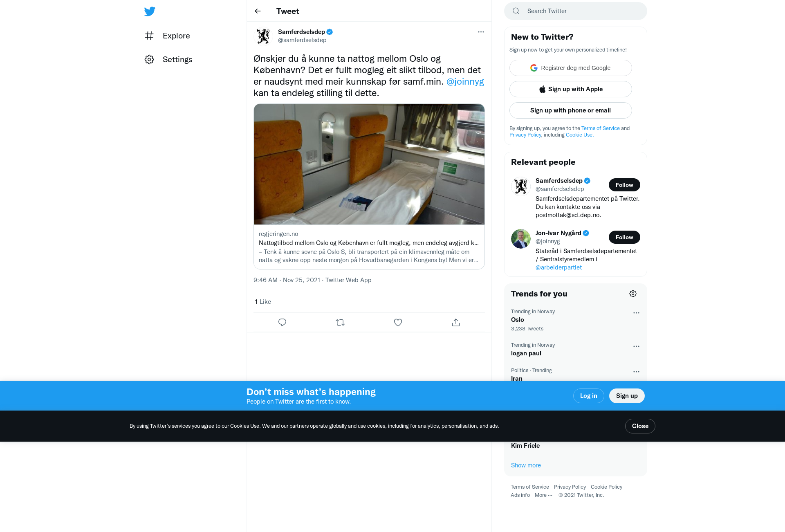Screen dimensions: 785x532
Task: Open the @joinnyg mention link
Action: (465, 81)
